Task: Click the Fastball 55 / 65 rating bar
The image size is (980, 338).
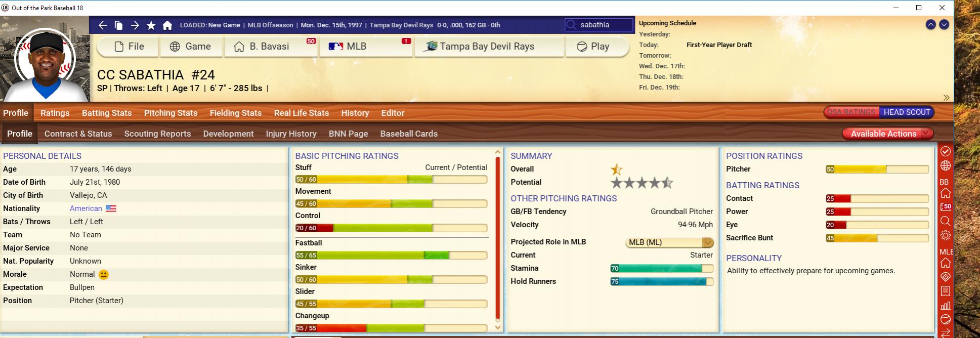Action: pyautogui.click(x=391, y=256)
